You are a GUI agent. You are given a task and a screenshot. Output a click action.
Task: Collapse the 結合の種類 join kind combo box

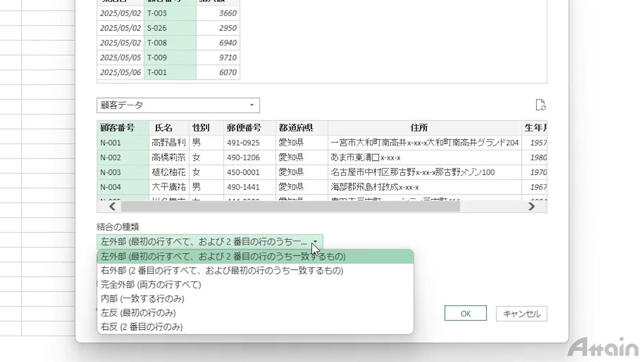[x=315, y=242]
